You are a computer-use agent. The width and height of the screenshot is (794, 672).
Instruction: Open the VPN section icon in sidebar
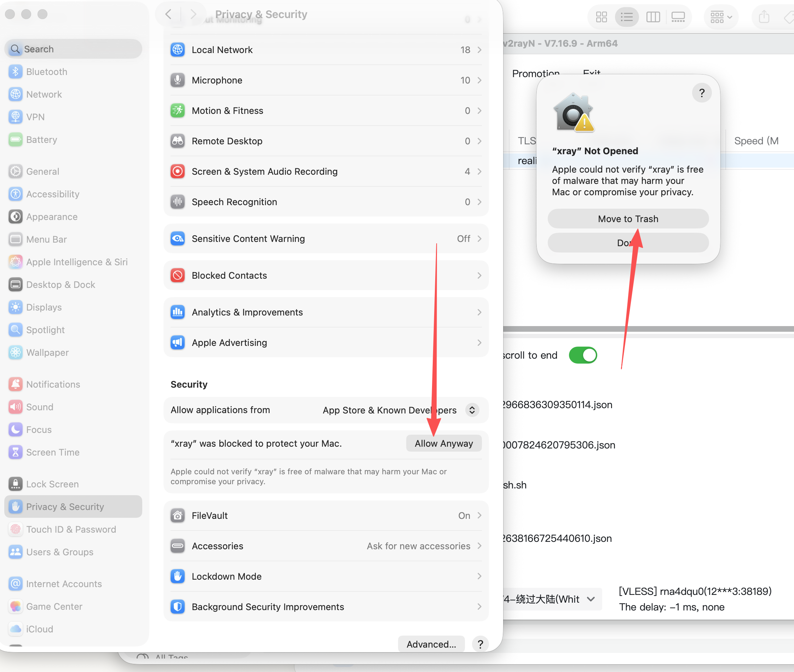(x=16, y=117)
